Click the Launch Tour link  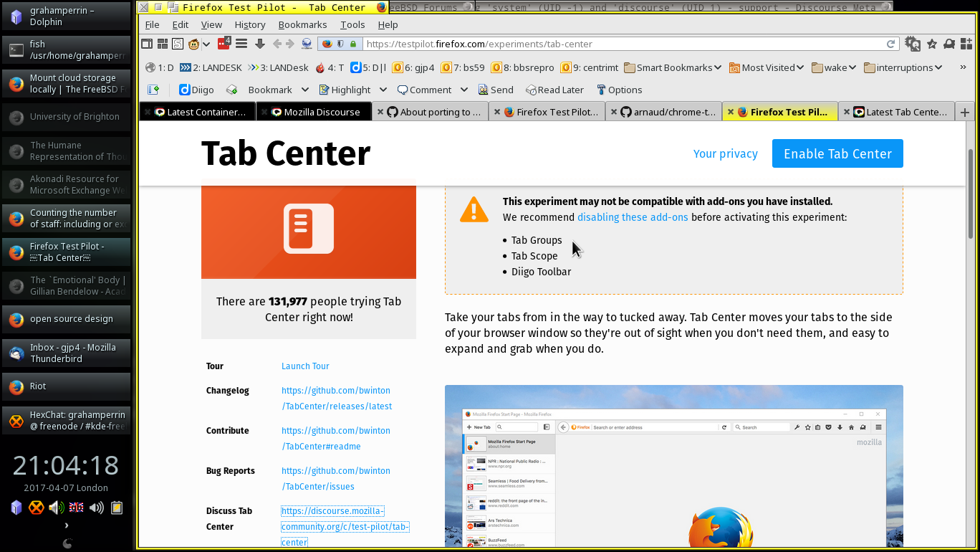pos(305,366)
